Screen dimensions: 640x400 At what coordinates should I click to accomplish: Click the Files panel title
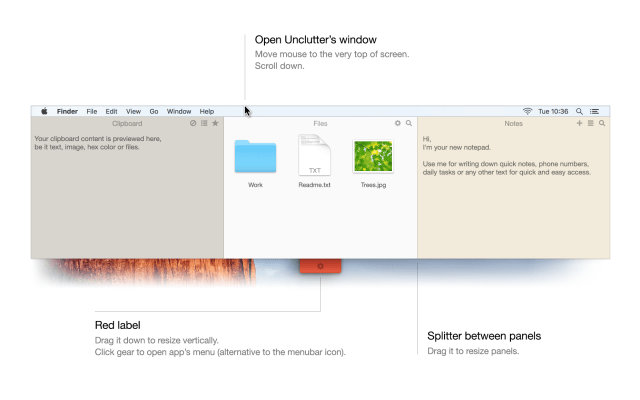pyautogui.click(x=320, y=123)
